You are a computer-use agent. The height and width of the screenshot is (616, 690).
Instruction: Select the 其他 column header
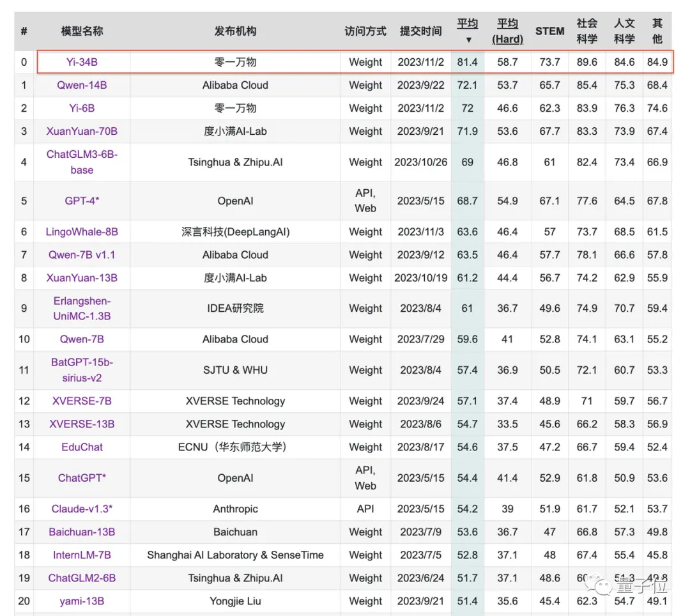(657, 31)
